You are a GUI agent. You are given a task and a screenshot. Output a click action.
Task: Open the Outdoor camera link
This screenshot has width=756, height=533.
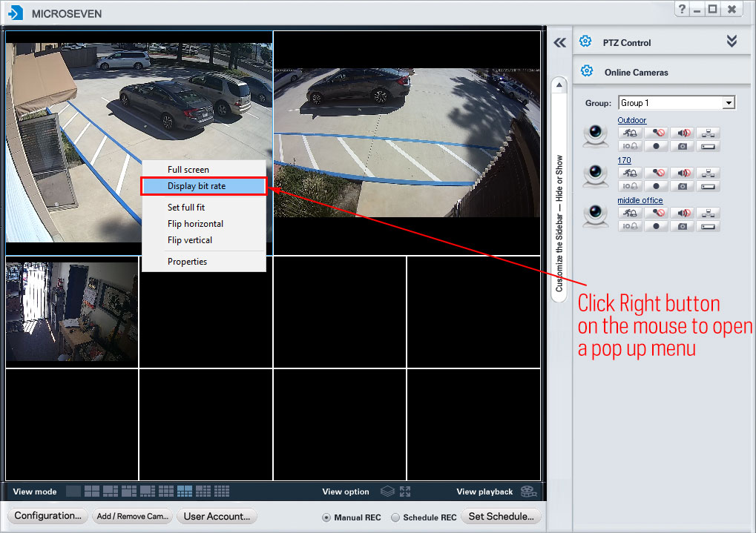(x=631, y=120)
